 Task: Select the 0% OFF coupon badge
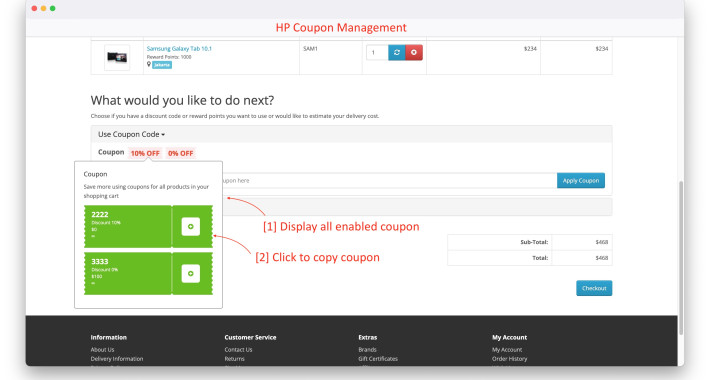click(x=180, y=153)
